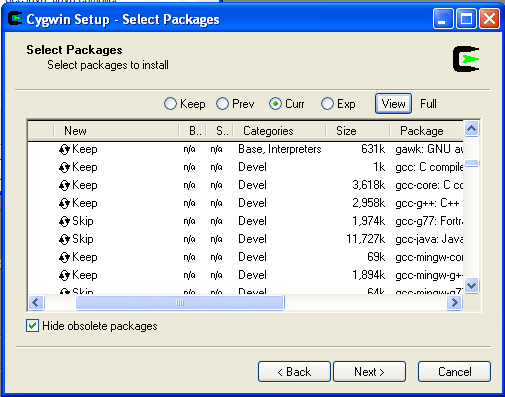Image resolution: width=505 pixels, height=397 pixels.
Task: Click the '1,974k' size cell
Action: pos(369,221)
